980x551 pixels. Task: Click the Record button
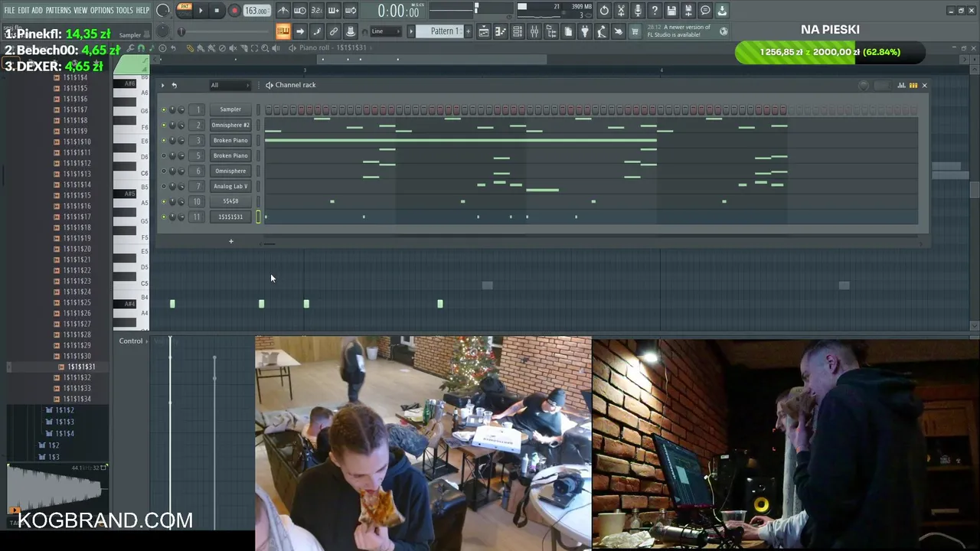pos(234,11)
